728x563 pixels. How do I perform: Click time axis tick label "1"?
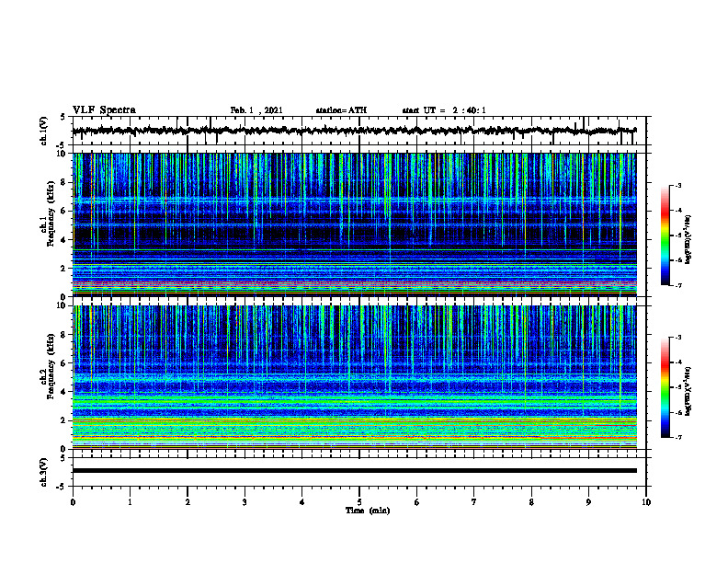(x=130, y=502)
